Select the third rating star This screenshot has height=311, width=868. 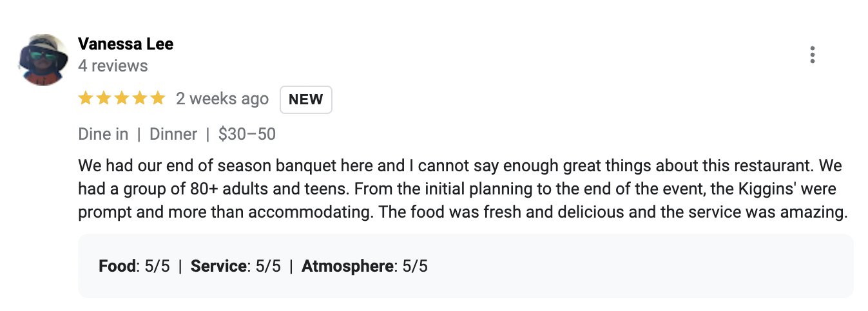[x=122, y=99]
